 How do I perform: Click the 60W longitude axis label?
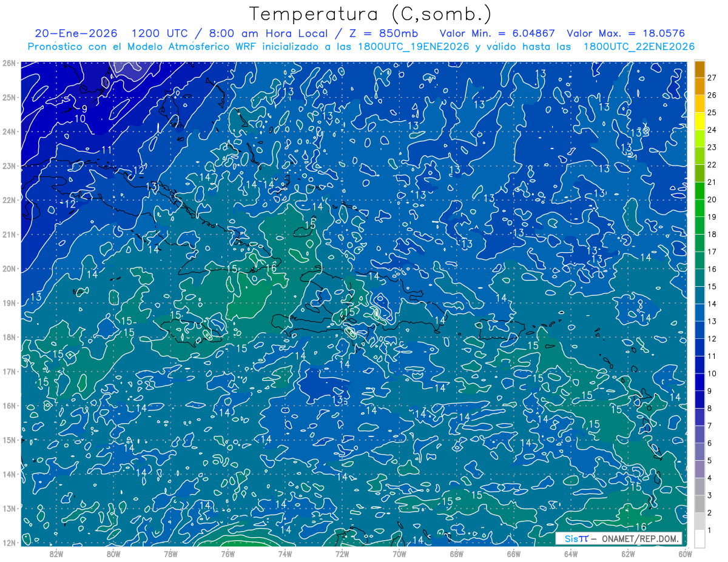[685, 554]
